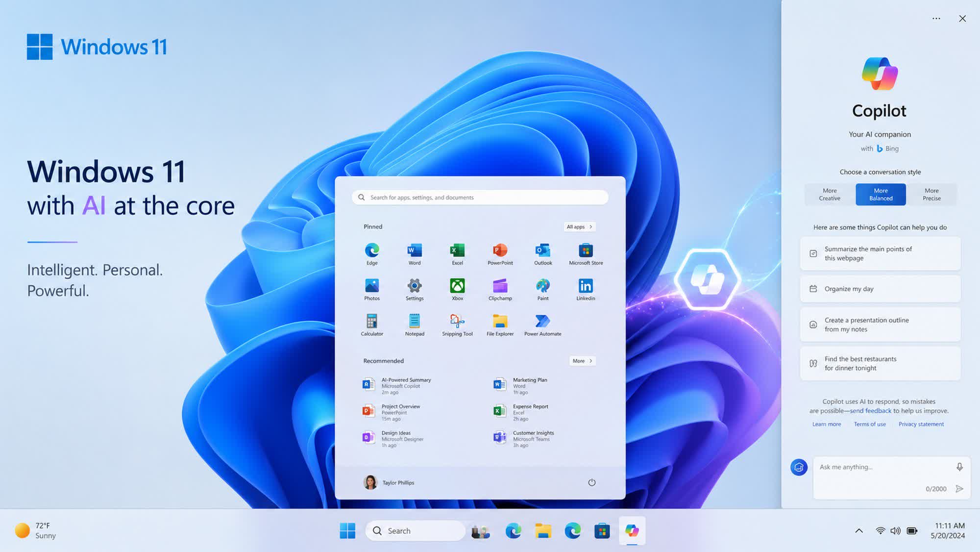Open the Design Ideas recommended item
The image size is (980, 552).
click(393, 438)
